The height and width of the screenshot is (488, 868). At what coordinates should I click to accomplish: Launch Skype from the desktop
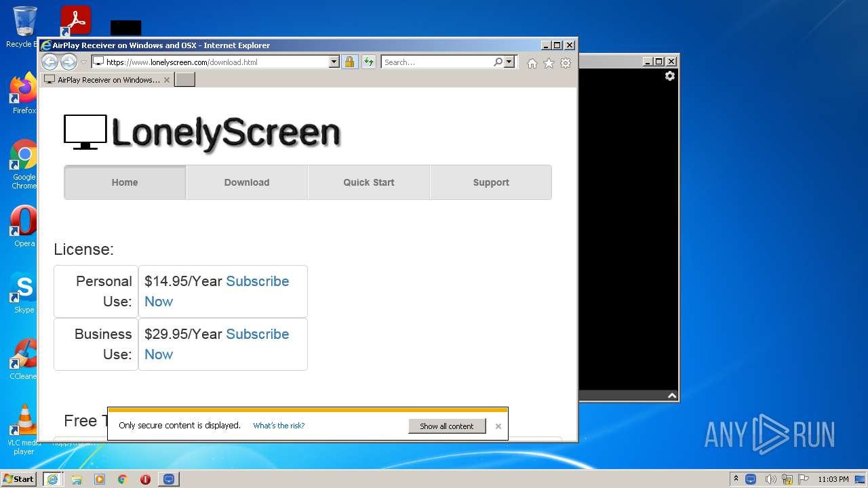click(x=24, y=293)
